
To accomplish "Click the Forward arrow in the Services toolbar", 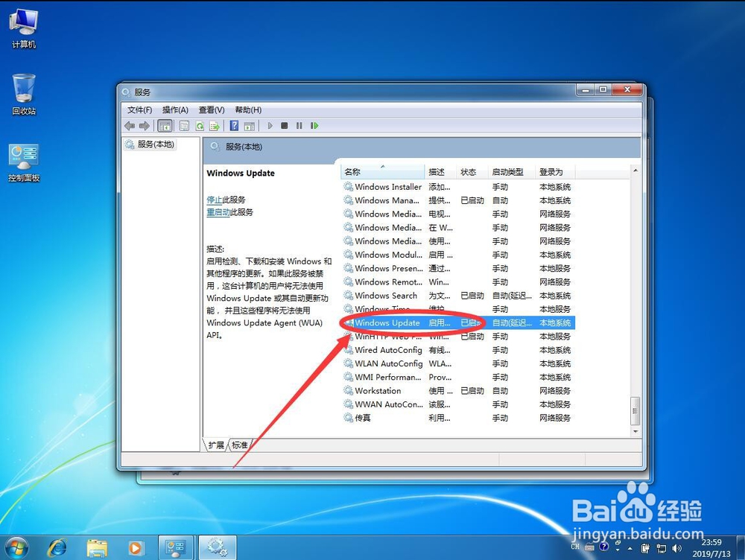I will pyautogui.click(x=144, y=126).
